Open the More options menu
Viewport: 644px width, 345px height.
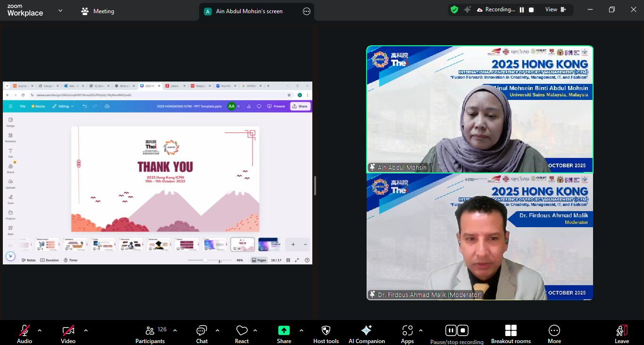click(554, 334)
